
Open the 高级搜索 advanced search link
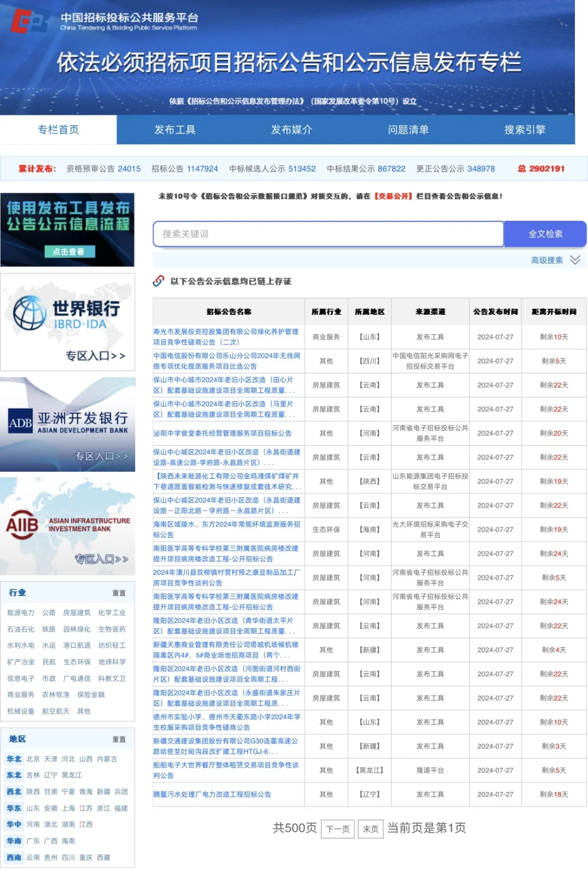pyautogui.click(x=547, y=260)
